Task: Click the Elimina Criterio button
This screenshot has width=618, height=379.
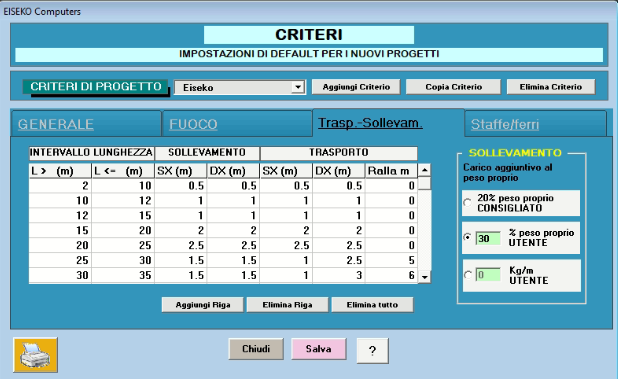Action: pos(551,87)
